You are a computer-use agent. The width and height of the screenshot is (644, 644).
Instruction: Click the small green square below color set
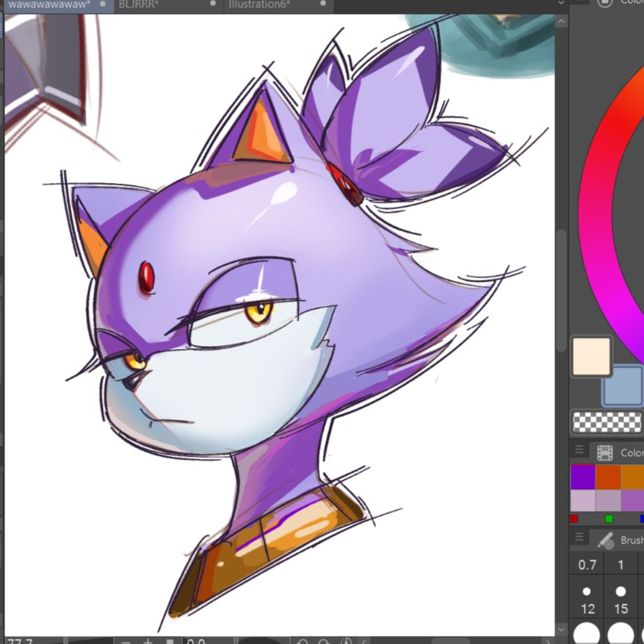click(x=609, y=518)
